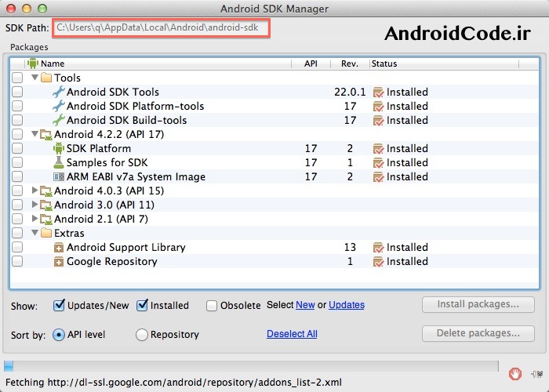549x392 pixels.
Task: Click the Deselect All link
Action: pyautogui.click(x=292, y=334)
